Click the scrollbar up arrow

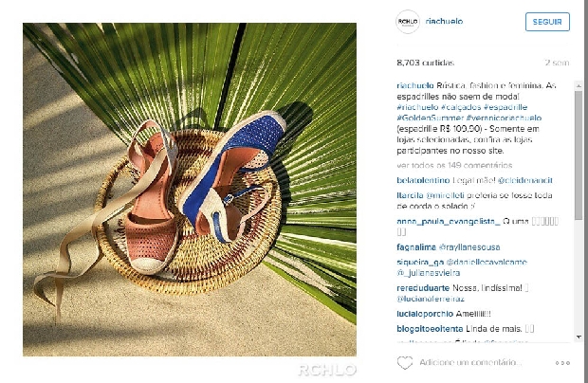tap(579, 86)
